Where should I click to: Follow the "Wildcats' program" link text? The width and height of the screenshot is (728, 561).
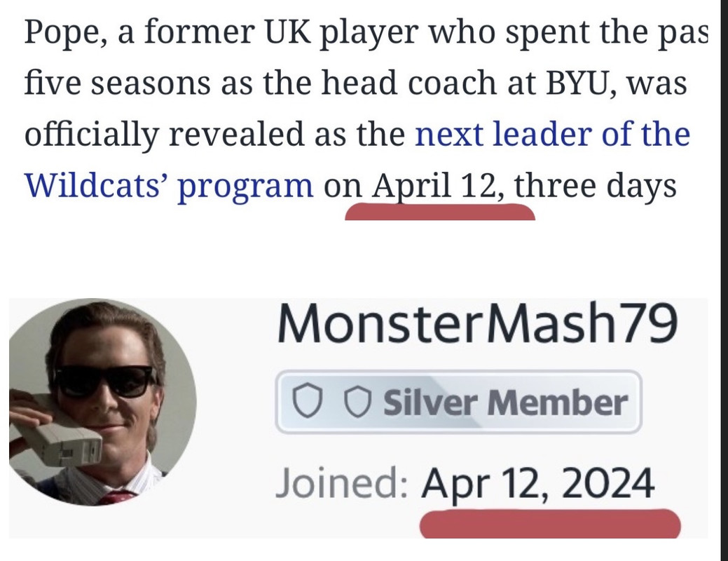(x=169, y=185)
